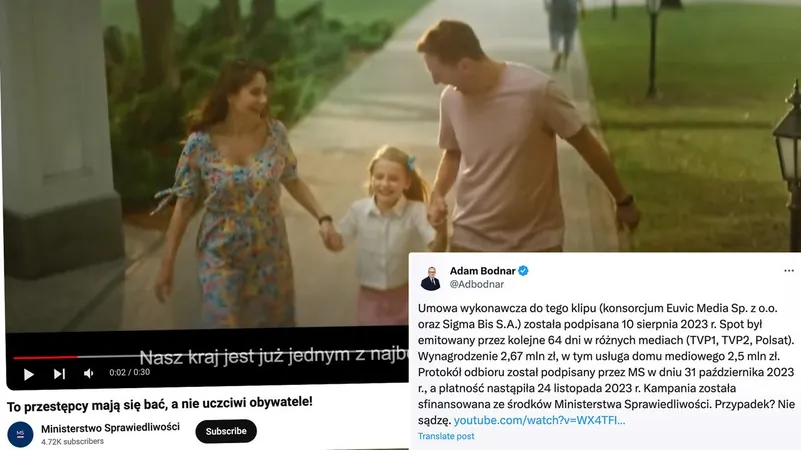Subscribe to Ministerstwo Sprawiedliwości channel
Image resolution: width=801 pixels, height=450 pixels.
226,431
